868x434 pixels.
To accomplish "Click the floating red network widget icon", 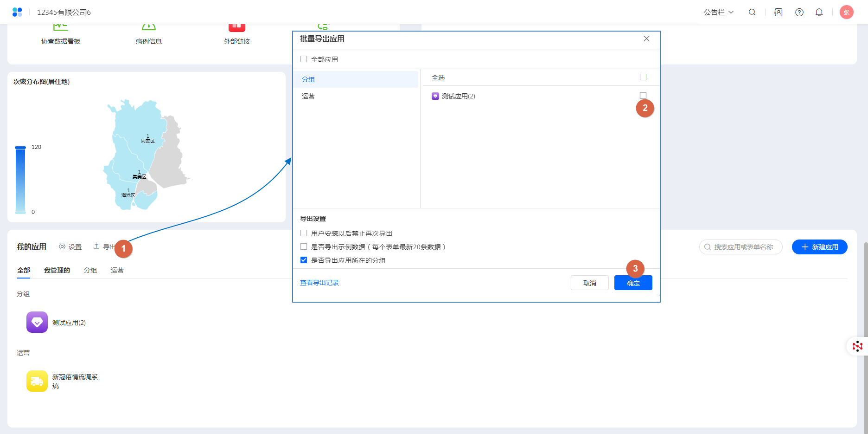I will click(857, 346).
